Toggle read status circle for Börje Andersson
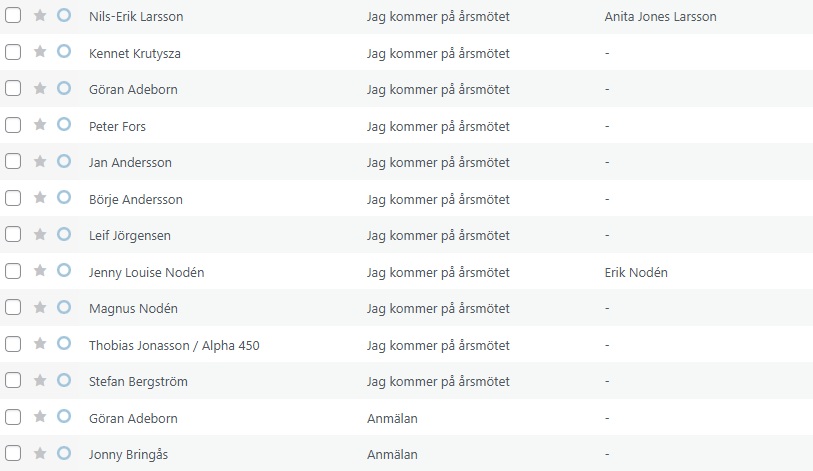This screenshot has height=471, width=813. pyautogui.click(x=64, y=198)
